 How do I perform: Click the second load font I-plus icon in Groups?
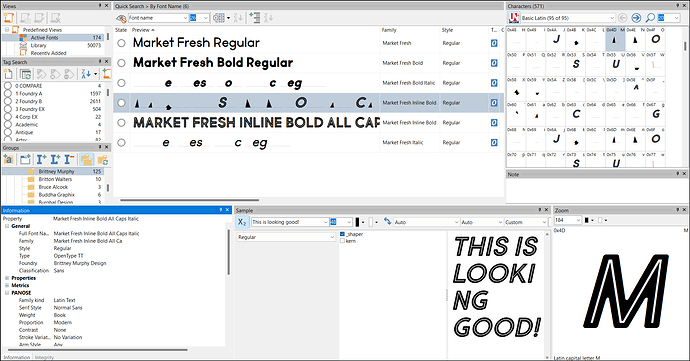point(55,159)
